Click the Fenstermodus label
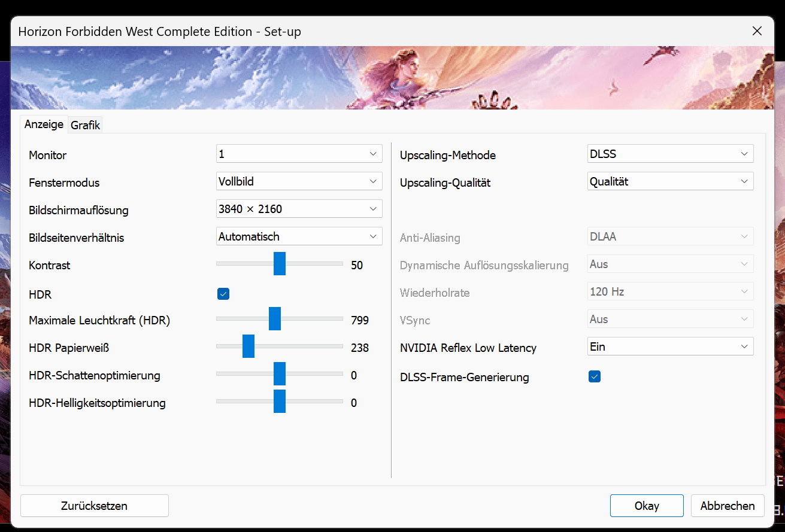 64,183
